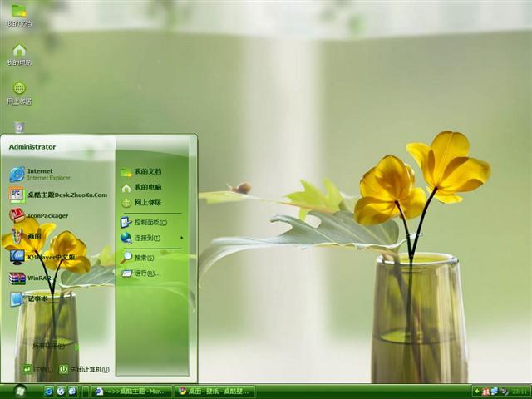The height and width of the screenshot is (399, 532).
Task: Open 运行 (Run) dialog entry
Action: point(140,273)
